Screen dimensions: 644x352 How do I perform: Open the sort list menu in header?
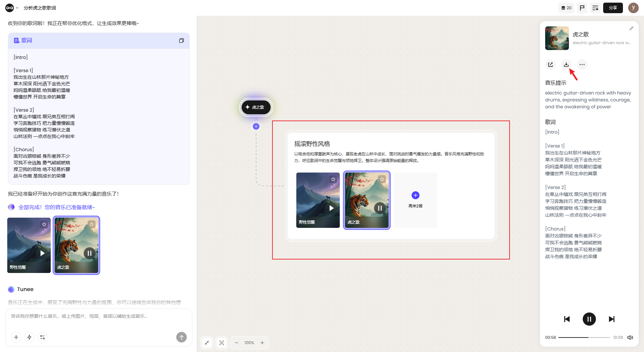[x=595, y=8]
